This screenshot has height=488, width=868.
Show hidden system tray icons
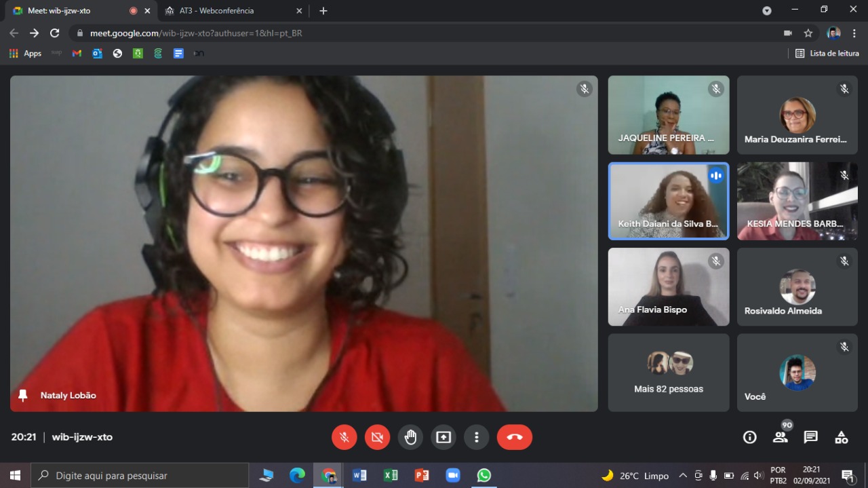683,476
